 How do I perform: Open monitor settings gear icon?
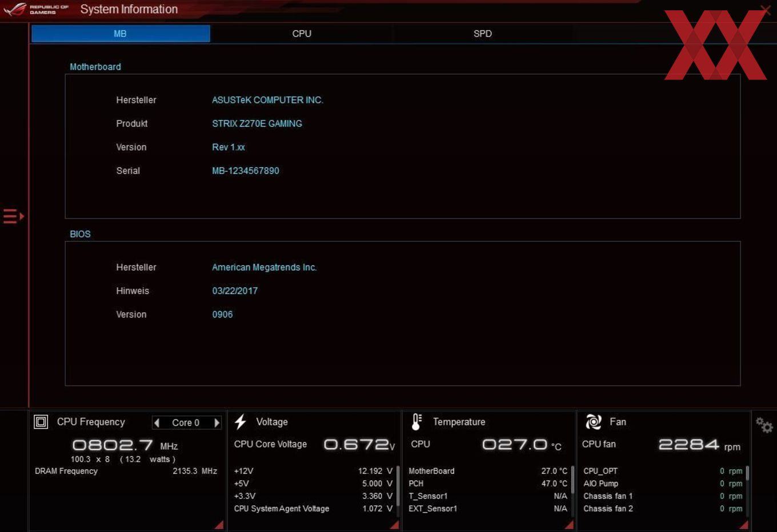click(764, 425)
